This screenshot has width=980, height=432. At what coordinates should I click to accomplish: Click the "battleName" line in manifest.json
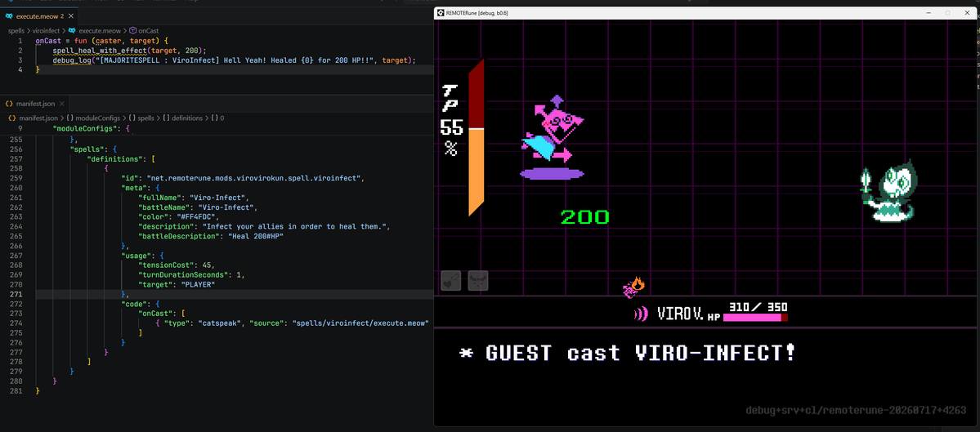click(x=198, y=207)
